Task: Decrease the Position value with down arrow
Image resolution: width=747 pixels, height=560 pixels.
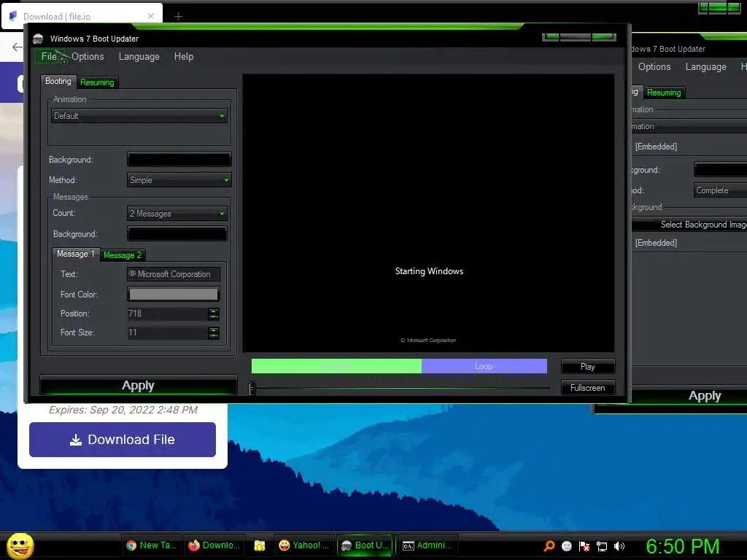Action: pyautogui.click(x=214, y=317)
